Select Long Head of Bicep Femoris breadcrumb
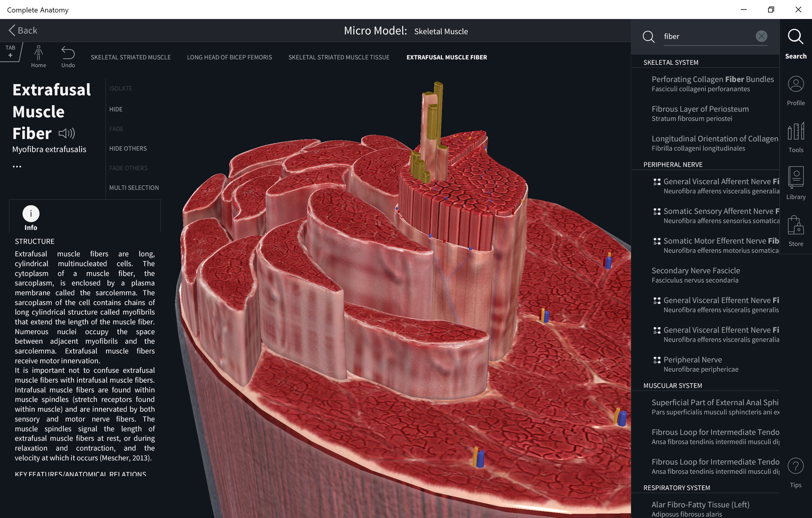 click(x=229, y=57)
